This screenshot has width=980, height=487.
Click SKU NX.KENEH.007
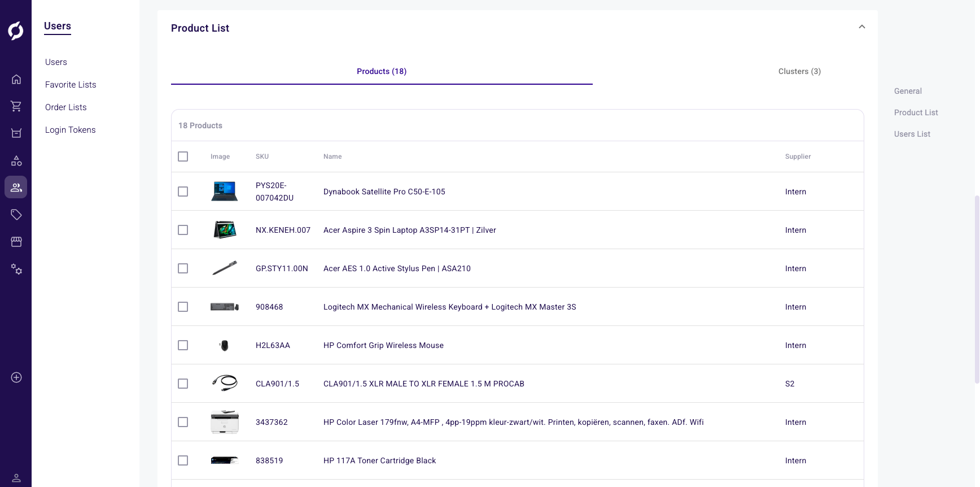pos(283,230)
